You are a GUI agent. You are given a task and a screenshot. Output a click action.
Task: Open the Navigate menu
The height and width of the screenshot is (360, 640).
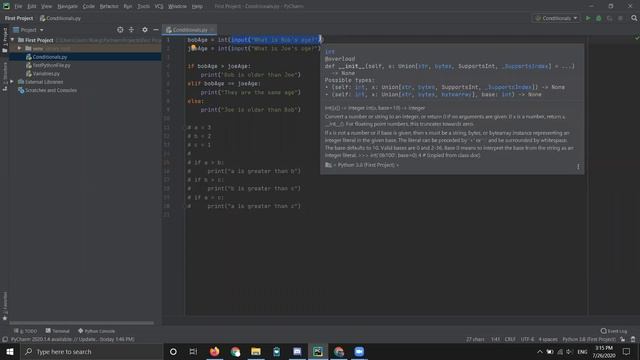[67, 6]
